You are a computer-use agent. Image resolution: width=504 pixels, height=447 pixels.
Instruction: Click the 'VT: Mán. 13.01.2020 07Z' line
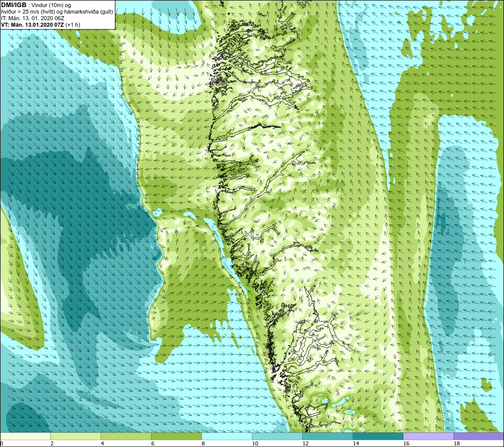[x=32, y=25]
